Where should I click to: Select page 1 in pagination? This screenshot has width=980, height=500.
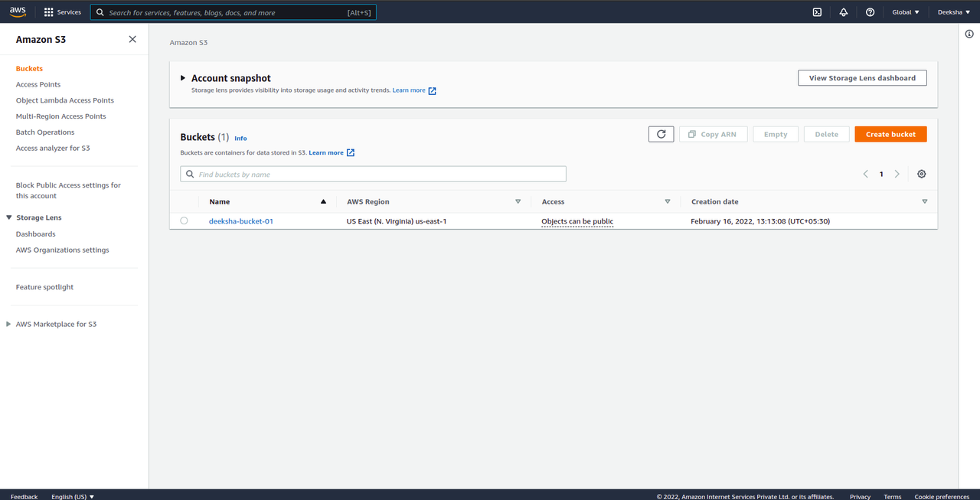[881, 174]
